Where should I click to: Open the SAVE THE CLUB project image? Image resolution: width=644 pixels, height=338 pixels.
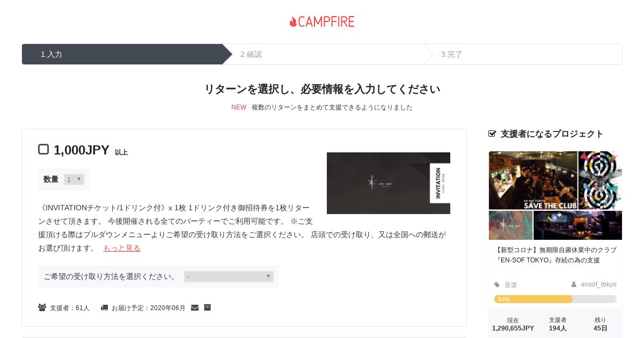pyautogui.click(x=555, y=195)
